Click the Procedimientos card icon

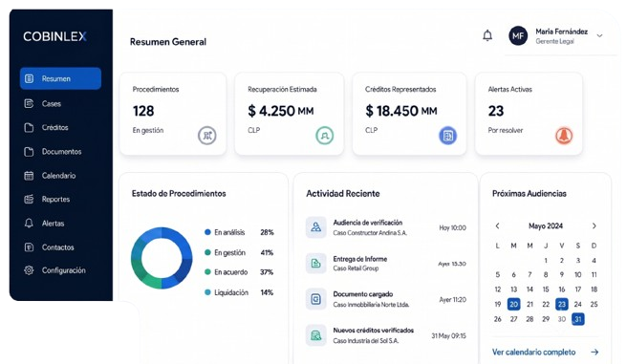pyautogui.click(x=206, y=136)
